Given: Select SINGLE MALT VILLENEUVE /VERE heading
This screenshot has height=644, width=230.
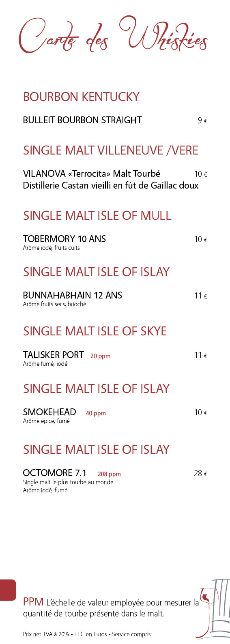Looking at the screenshot, I should tap(111, 150).
